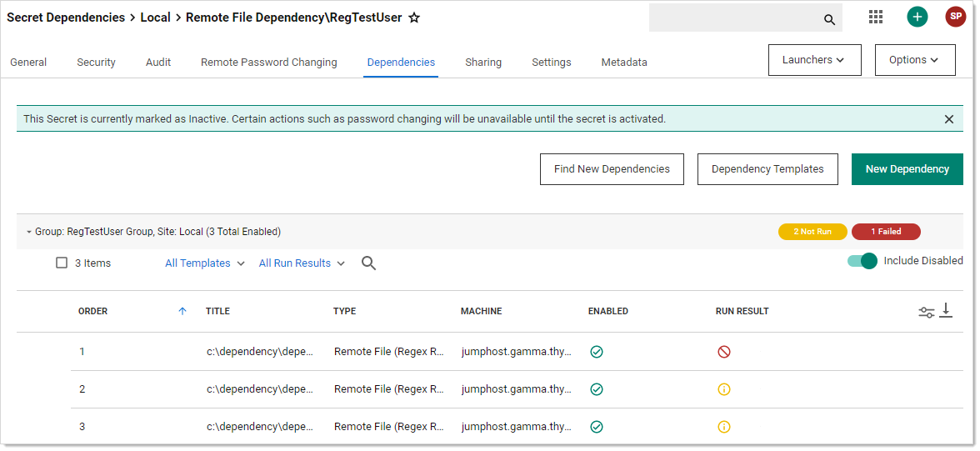Dismiss the inactive secret notification banner
This screenshot has height=451, width=980.
pos(948,119)
